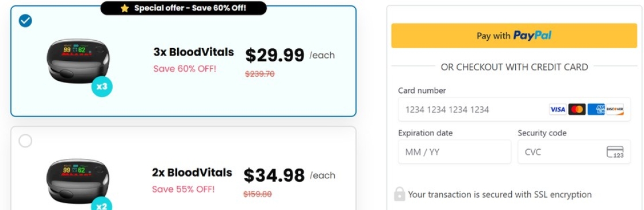Click the American Express card icon
644x210 pixels.
pos(596,110)
